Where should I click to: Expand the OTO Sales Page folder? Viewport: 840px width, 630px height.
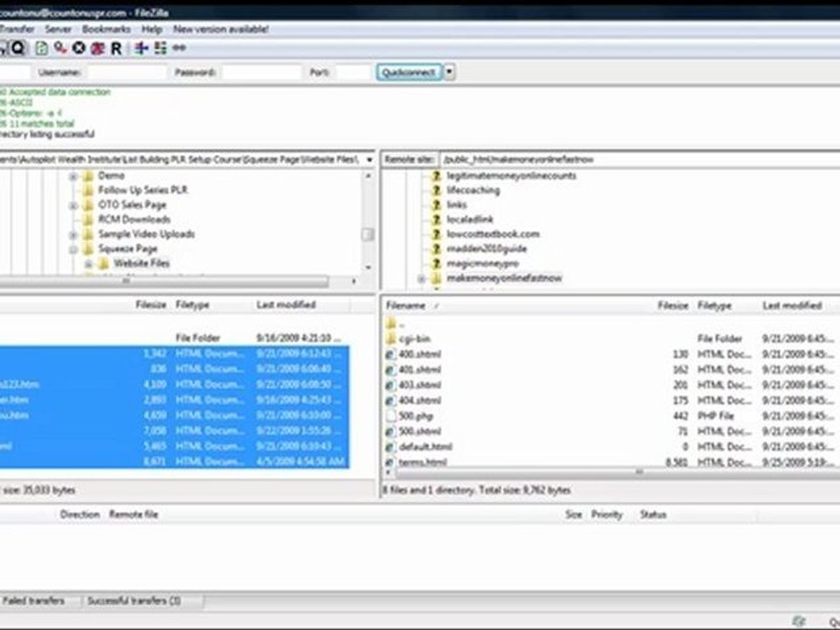tap(73, 206)
